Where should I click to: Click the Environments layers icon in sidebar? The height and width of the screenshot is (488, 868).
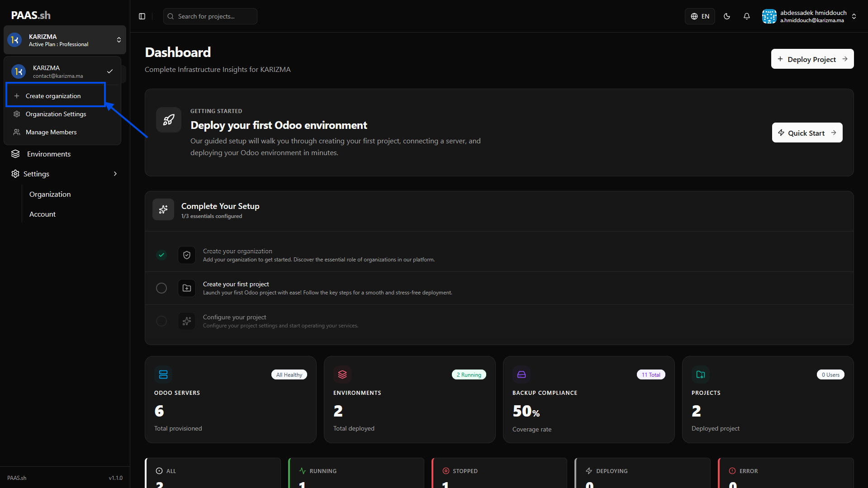[15, 154]
